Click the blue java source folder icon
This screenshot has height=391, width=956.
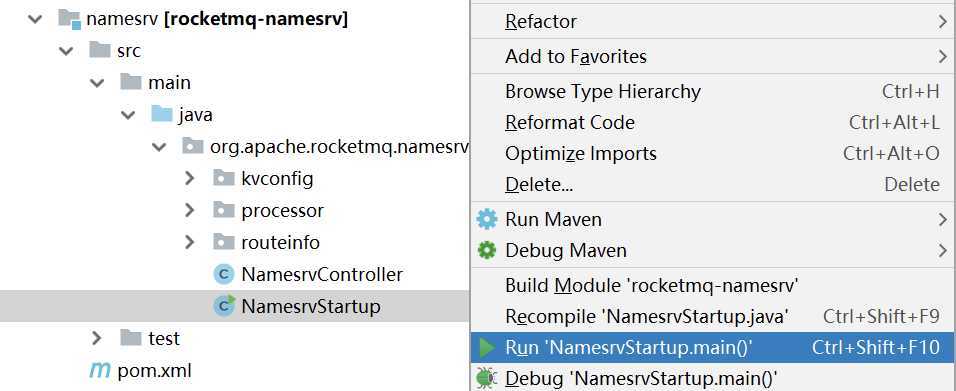point(162,114)
